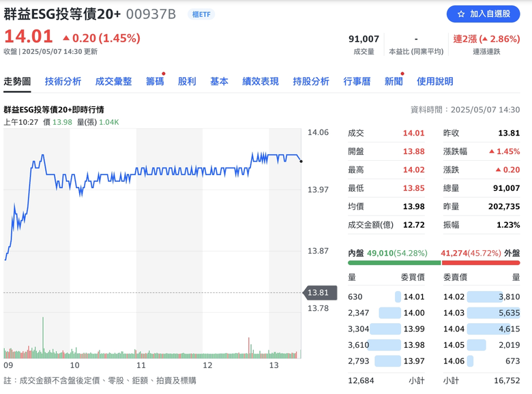The height and width of the screenshot is (394, 532).
Task: Click the red 外盤 portion of the ratio bar
Action: (481, 262)
